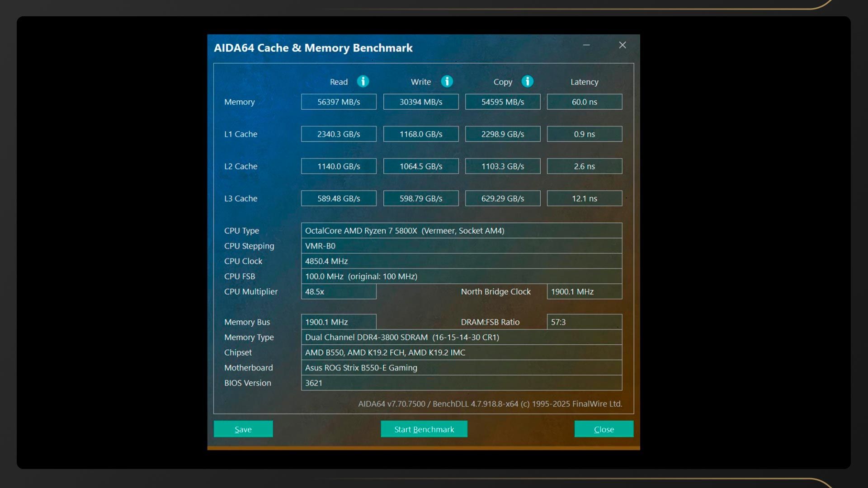This screenshot has width=868, height=488.
Task: Click the North Bridge Clock value
Action: [x=584, y=292]
